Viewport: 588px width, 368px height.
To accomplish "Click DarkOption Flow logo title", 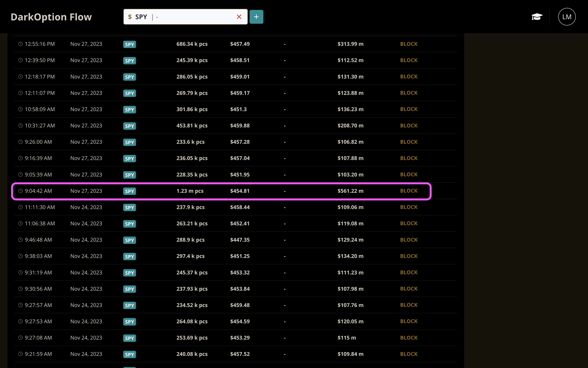I will click(51, 17).
